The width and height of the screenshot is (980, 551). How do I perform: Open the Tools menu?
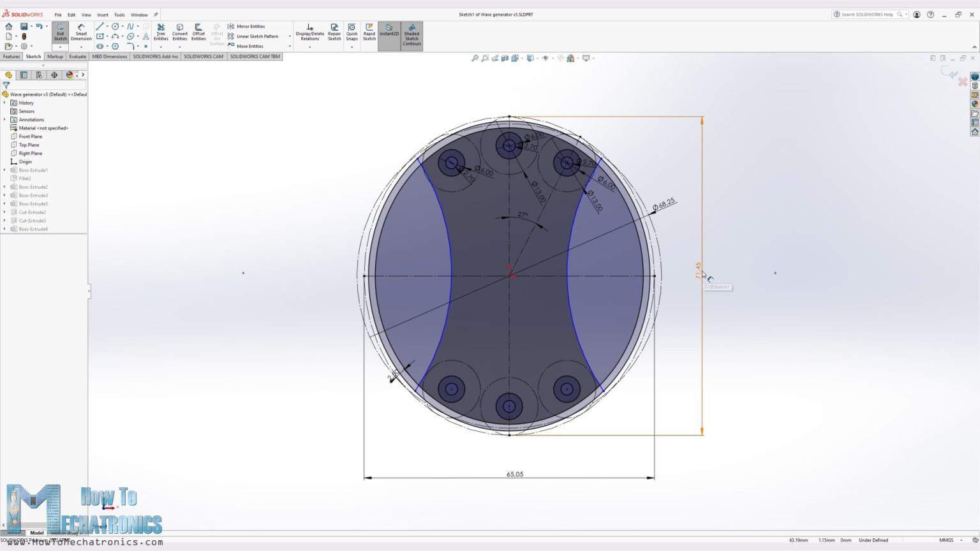pyautogui.click(x=119, y=14)
